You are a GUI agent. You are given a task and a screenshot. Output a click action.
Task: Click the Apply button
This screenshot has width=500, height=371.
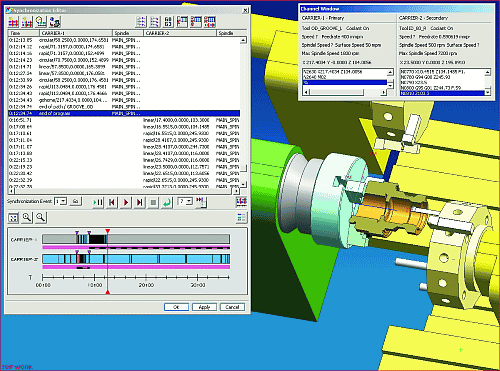(204, 307)
